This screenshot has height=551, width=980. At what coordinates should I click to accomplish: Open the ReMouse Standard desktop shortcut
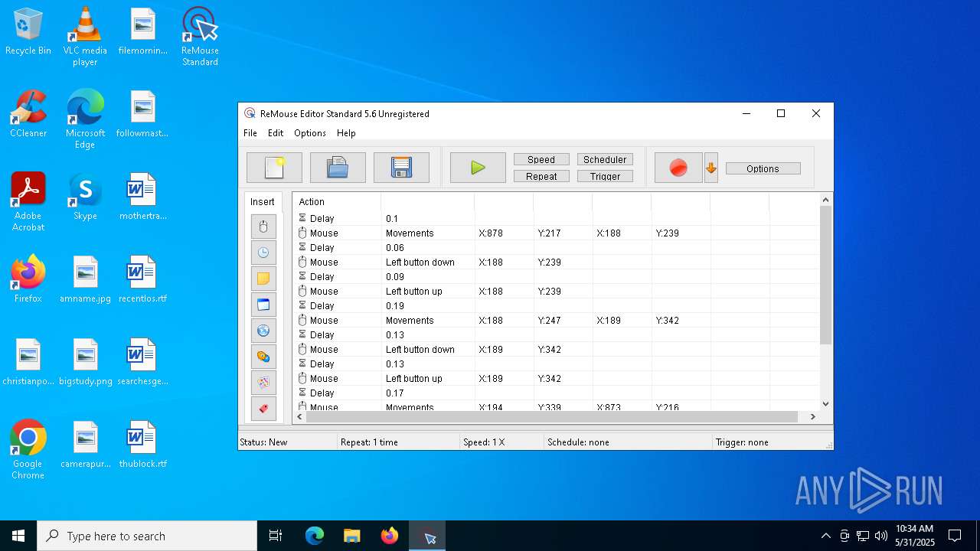click(x=200, y=36)
